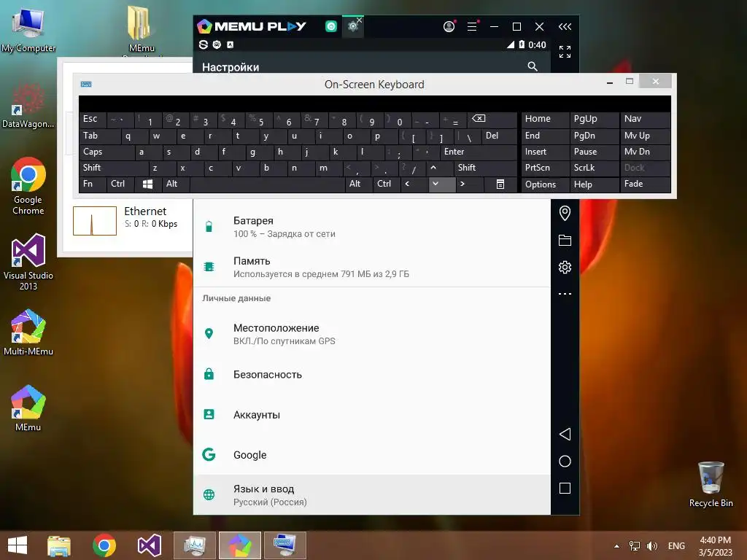Toggle right Shift key on keyboard
The width and height of the screenshot is (747, 560).
(485, 168)
